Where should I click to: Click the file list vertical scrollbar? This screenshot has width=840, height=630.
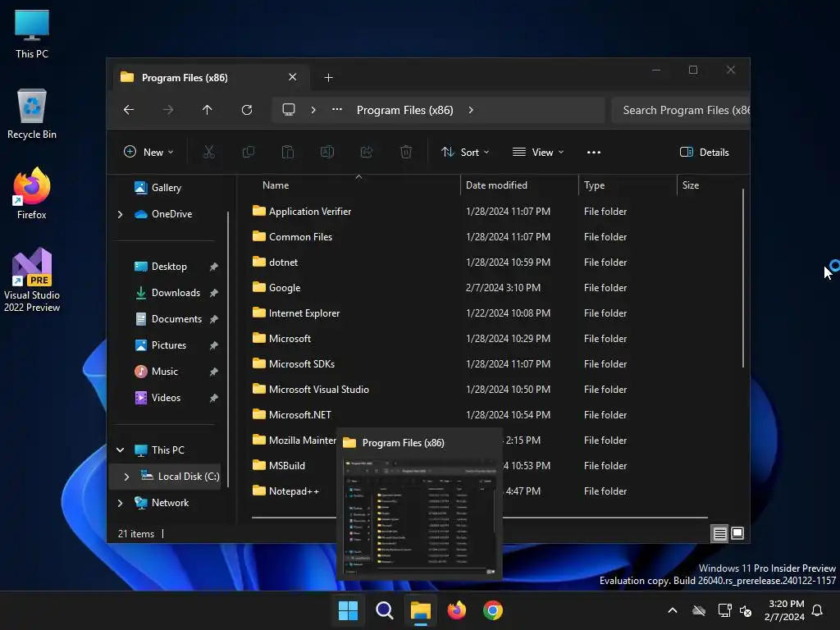[743, 279]
